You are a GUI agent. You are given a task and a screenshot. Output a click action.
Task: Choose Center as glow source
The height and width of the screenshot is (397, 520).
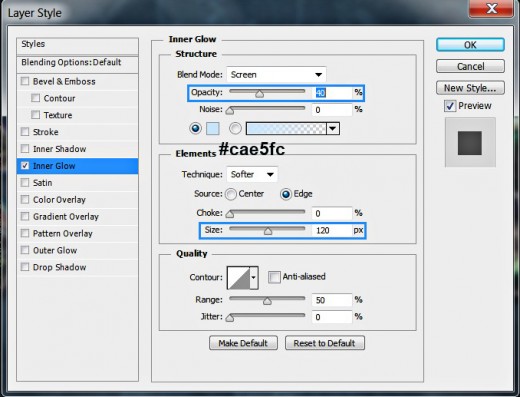[231, 194]
